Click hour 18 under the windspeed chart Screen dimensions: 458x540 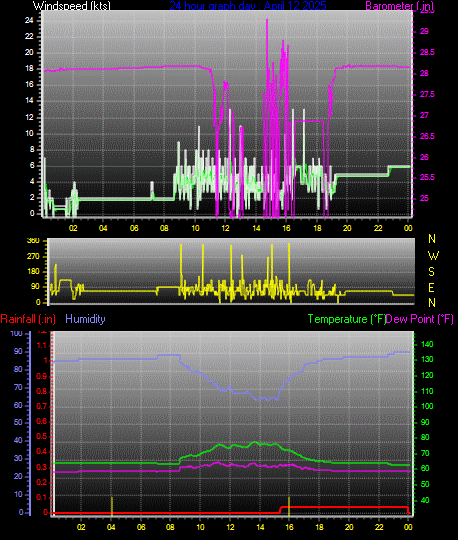[x=317, y=228]
